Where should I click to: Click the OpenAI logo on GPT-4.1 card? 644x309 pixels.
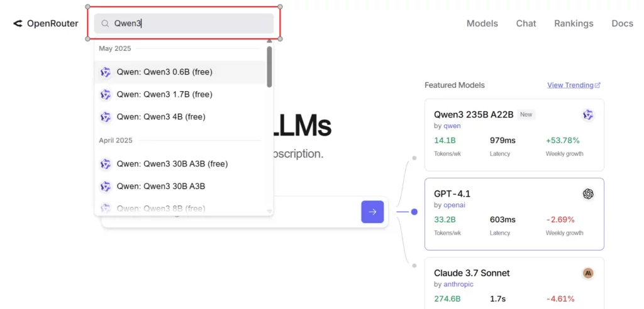(x=588, y=194)
